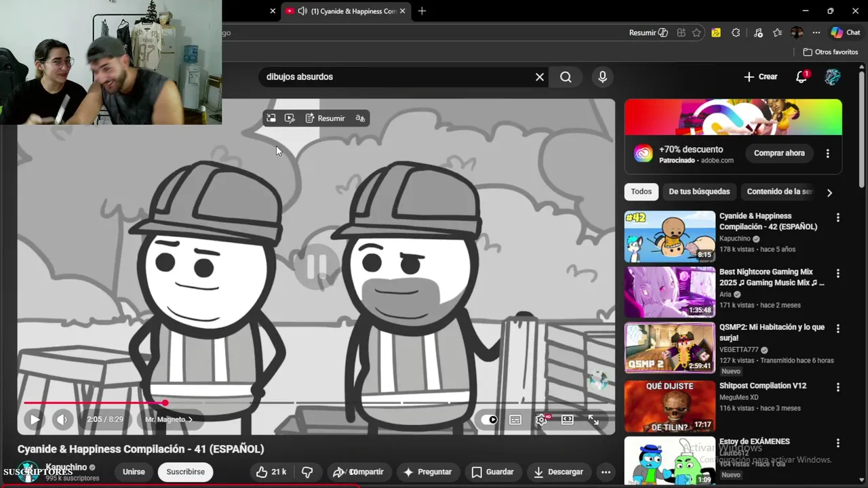Open the Shitpost Compilation V12 thumbnail

point(669,406)
